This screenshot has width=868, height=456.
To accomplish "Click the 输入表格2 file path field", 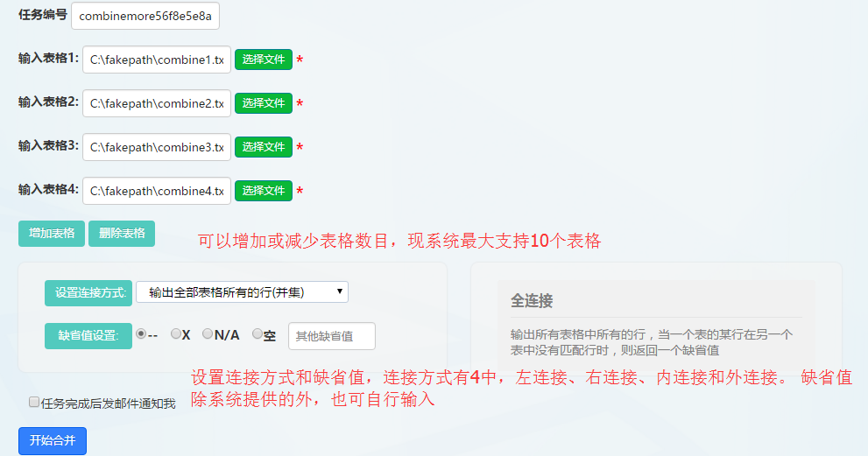I will (157, 103).
